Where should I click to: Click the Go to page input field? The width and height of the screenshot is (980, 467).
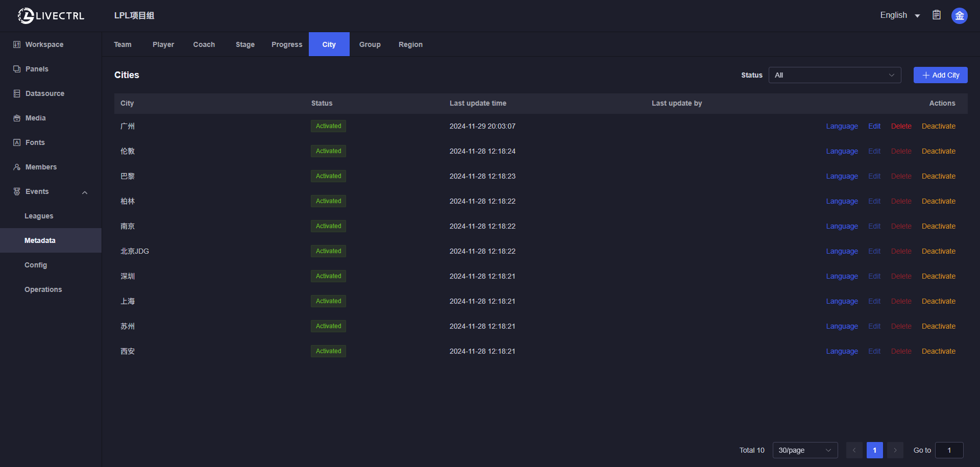click(x=949, y=450)
